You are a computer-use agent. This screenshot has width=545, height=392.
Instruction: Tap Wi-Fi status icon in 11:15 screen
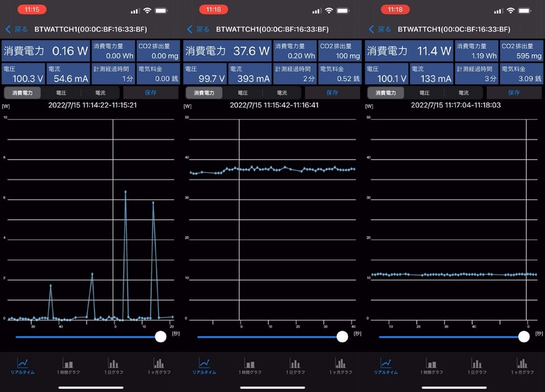[147, 10]
